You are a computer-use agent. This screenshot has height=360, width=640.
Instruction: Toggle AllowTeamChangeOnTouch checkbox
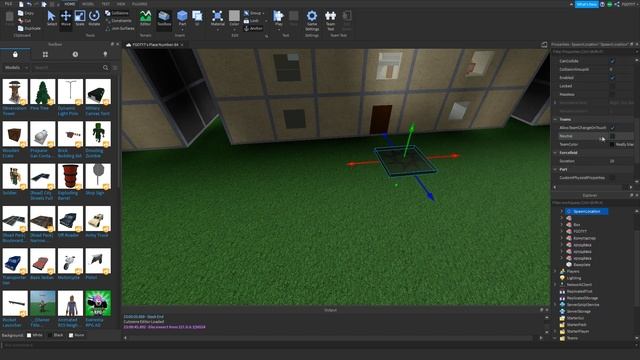pyautogui.click(x=612, y=128)
